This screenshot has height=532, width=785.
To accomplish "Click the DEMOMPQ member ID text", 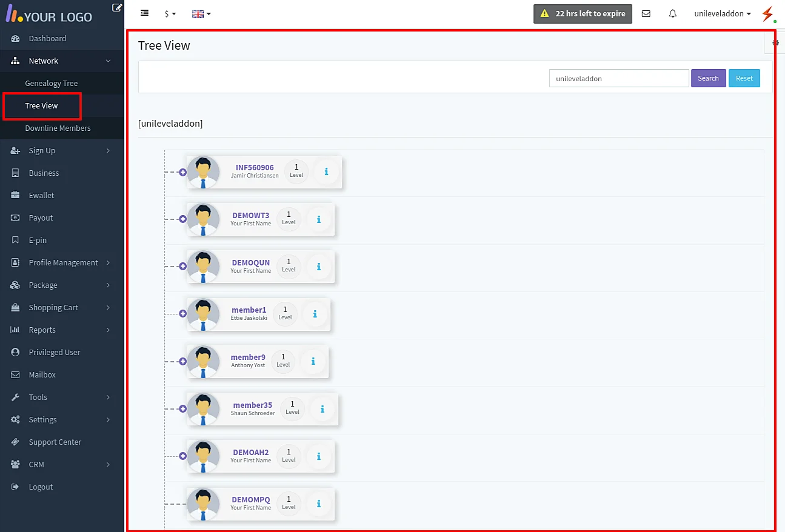I will pos(251,500).
